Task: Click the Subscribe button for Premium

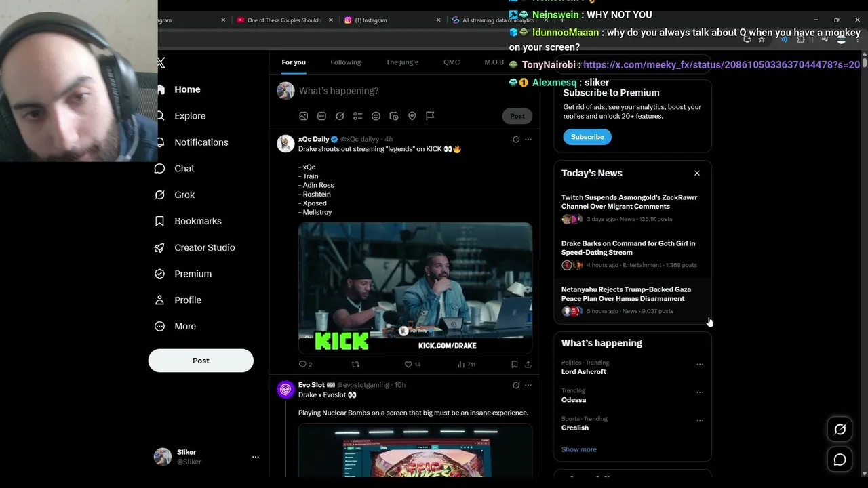Action: 587,137
